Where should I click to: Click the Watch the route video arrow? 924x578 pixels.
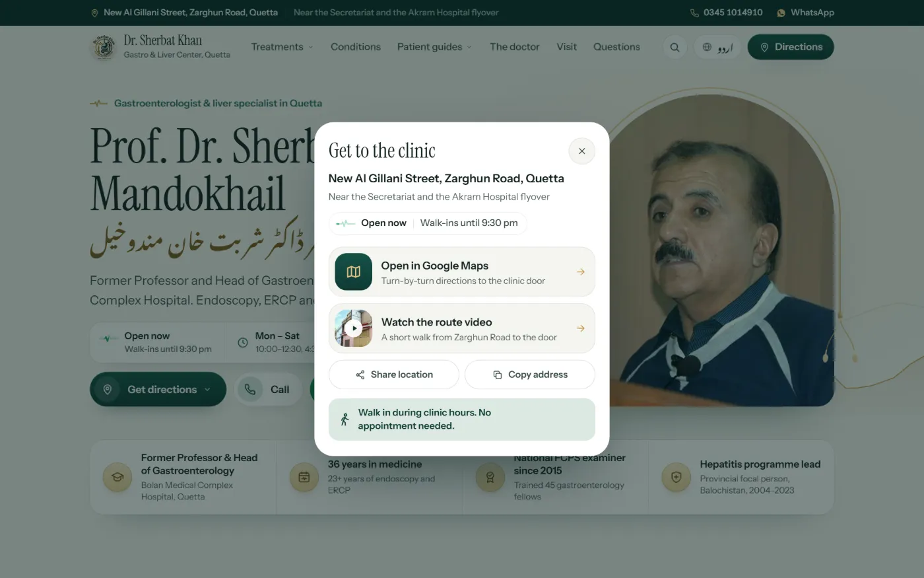[x=580, y=328]
